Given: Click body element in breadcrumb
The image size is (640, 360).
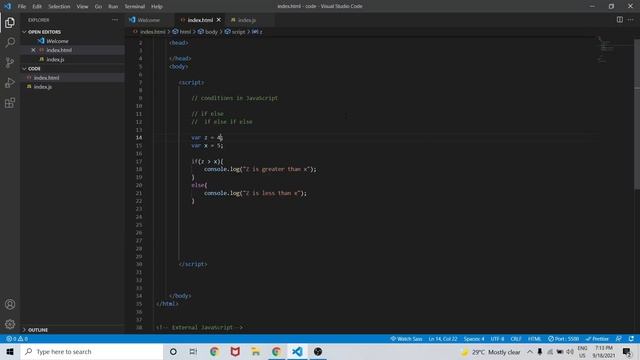Looking at the screenshot, I should tap(208, 32).
